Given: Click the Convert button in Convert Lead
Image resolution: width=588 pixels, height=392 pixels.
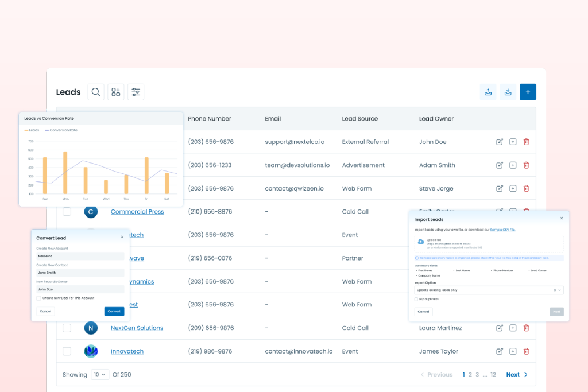Looking at the screenshot, I should tap(114, 311).
